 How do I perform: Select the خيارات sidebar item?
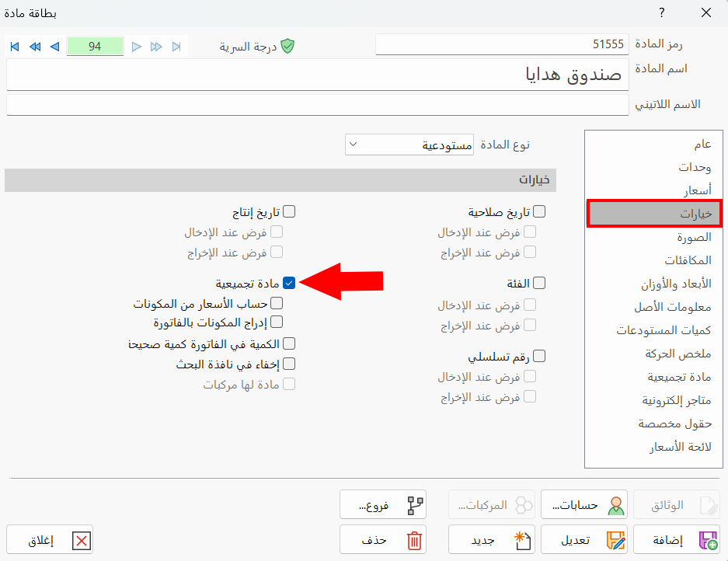click(x=654, y=214)
